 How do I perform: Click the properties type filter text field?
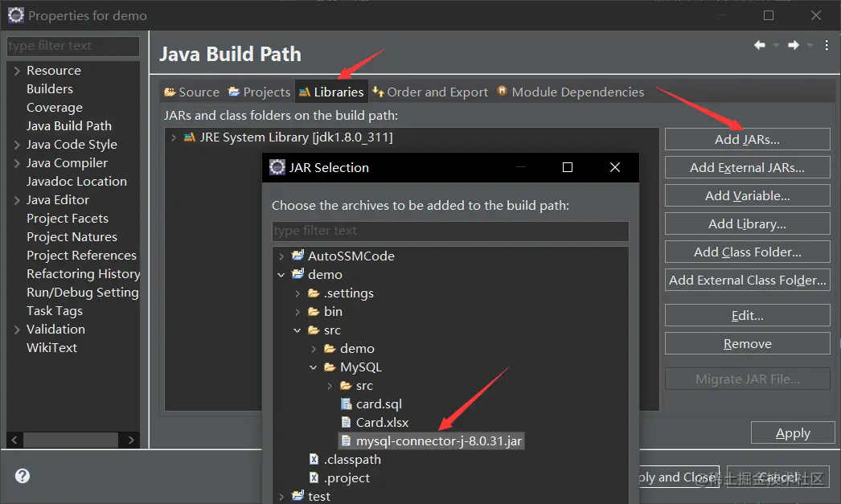click(73, 46)
